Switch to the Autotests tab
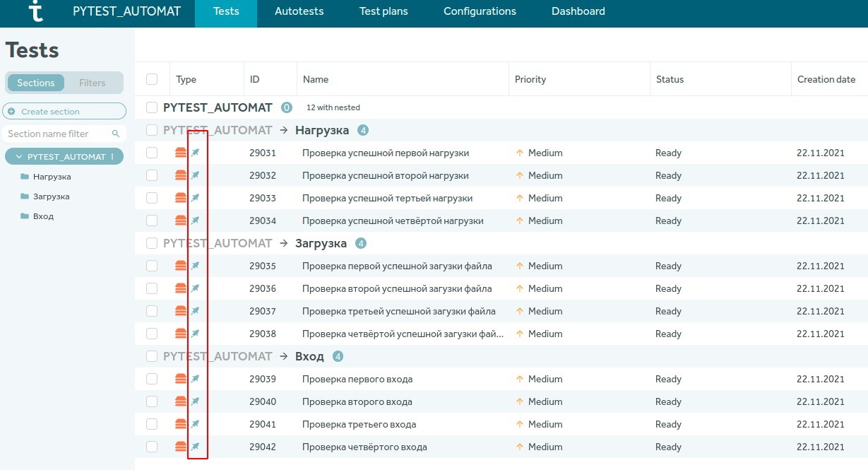The width and height of the screenshot is (868, 470). click(x=299, y=11)
